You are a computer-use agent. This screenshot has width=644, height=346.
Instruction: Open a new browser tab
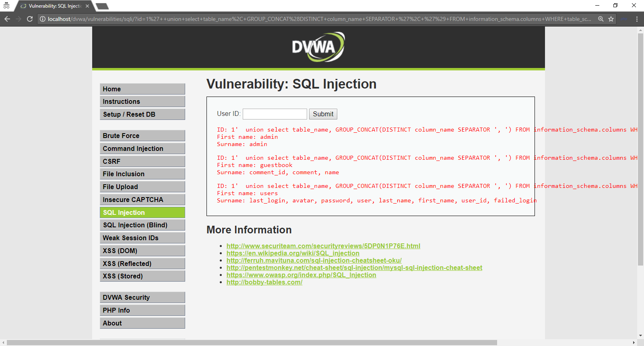(102, 6)
